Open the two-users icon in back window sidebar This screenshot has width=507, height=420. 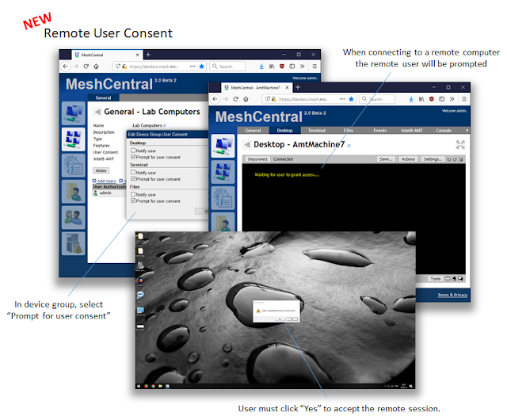74,217
